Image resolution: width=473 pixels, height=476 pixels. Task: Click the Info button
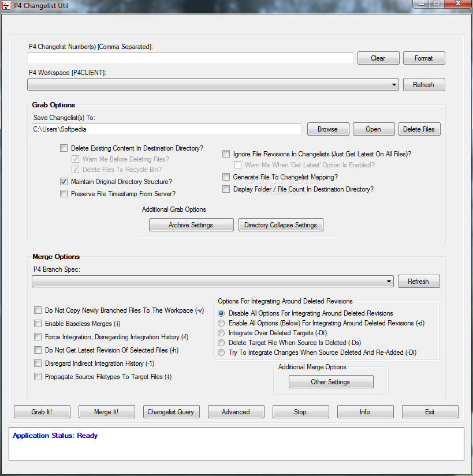point(365,412)
